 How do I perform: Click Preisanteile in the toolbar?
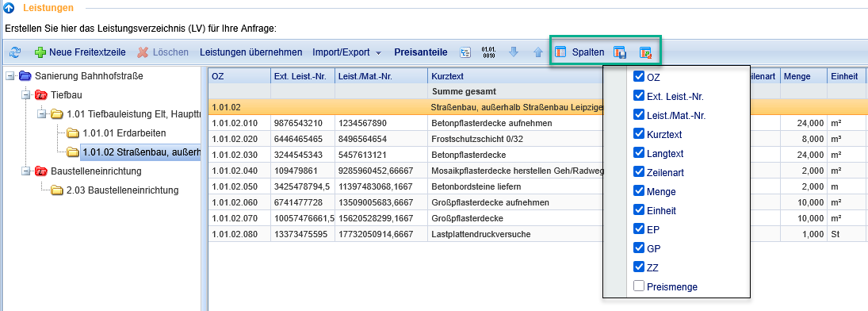tap(421, 52)
